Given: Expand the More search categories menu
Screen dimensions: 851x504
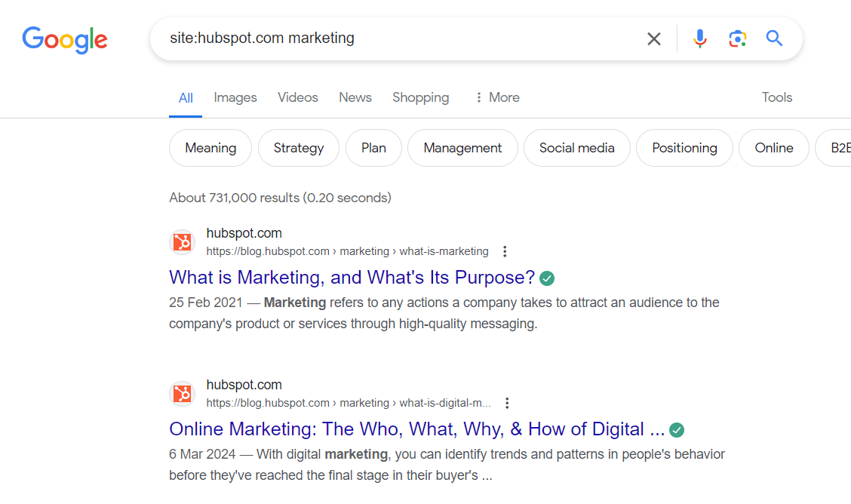Looking at the screenshot, I should click(496, 97).
